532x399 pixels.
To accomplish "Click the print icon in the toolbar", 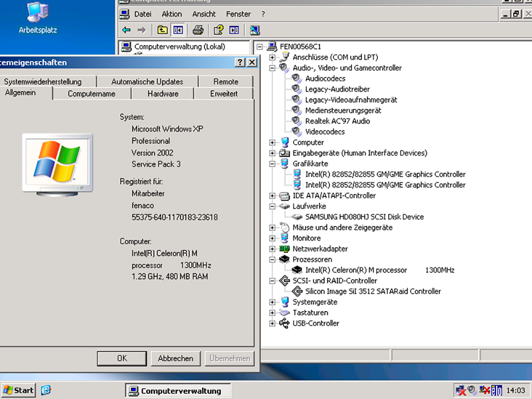I will point(198,30).
